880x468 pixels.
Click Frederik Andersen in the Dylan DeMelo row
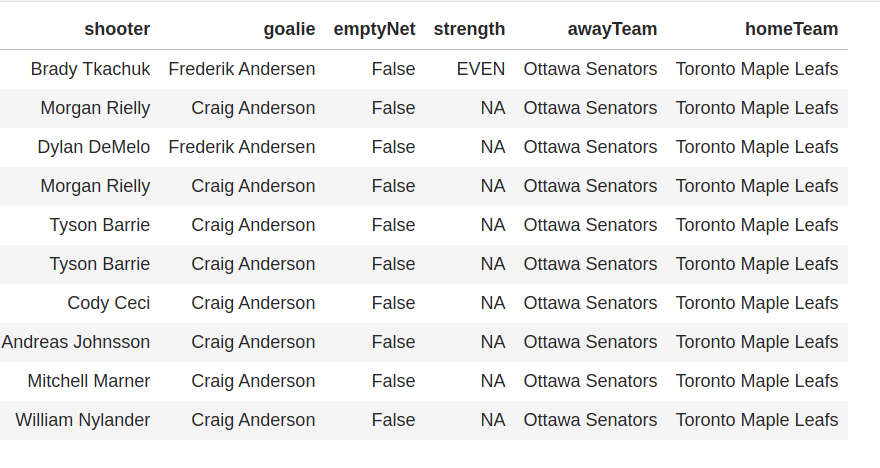click(242, 147)
